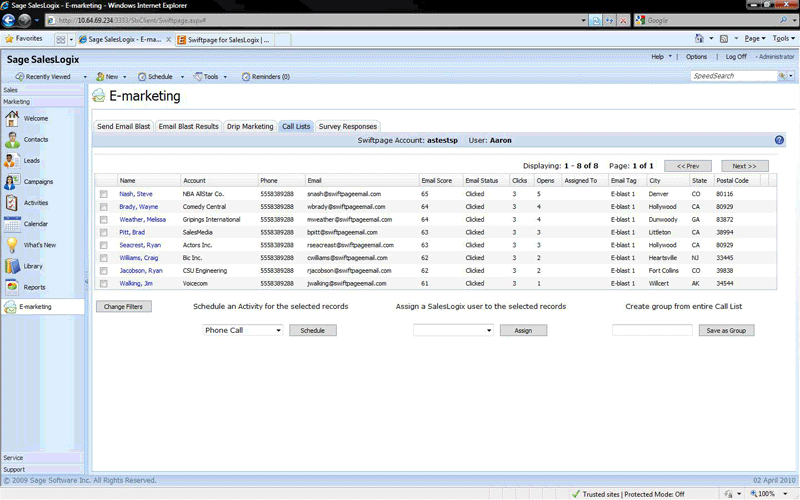Click the zoom level magnifier in status bar

pyautogui.click(x=753, y=493)
